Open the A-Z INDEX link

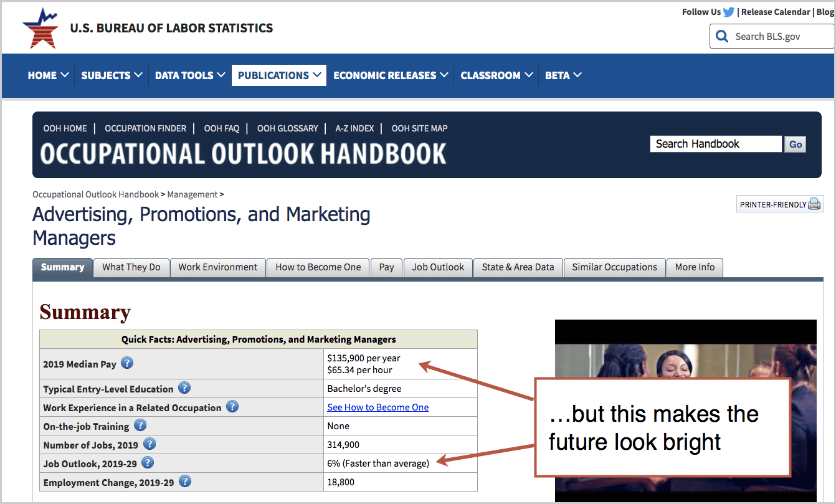click(x=354, y=128)
